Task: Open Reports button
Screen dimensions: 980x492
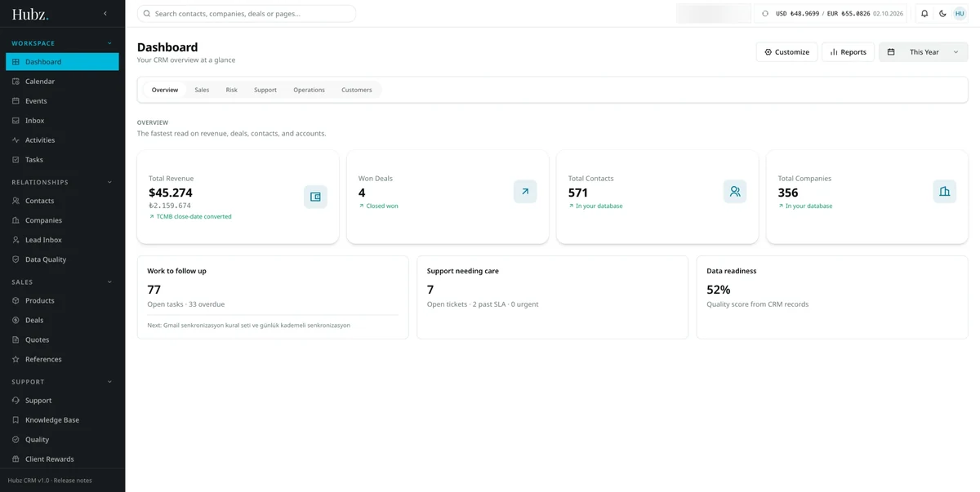Action: pyautogui.click(x=848, y=52)
